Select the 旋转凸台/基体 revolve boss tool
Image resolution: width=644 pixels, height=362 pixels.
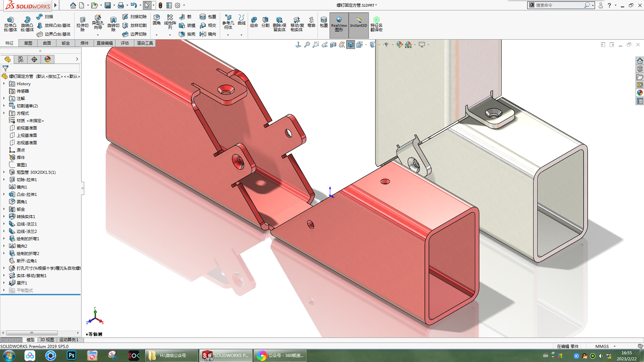click(x=27, y=24)
